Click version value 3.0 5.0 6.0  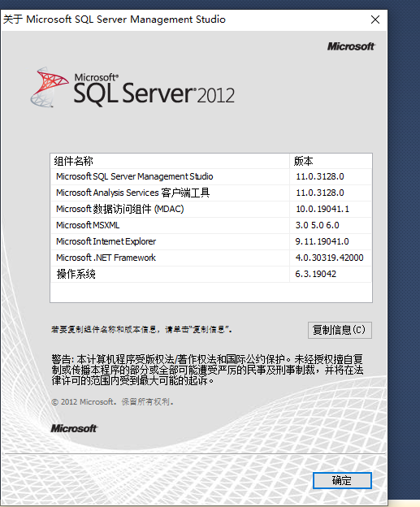[317, 225]
